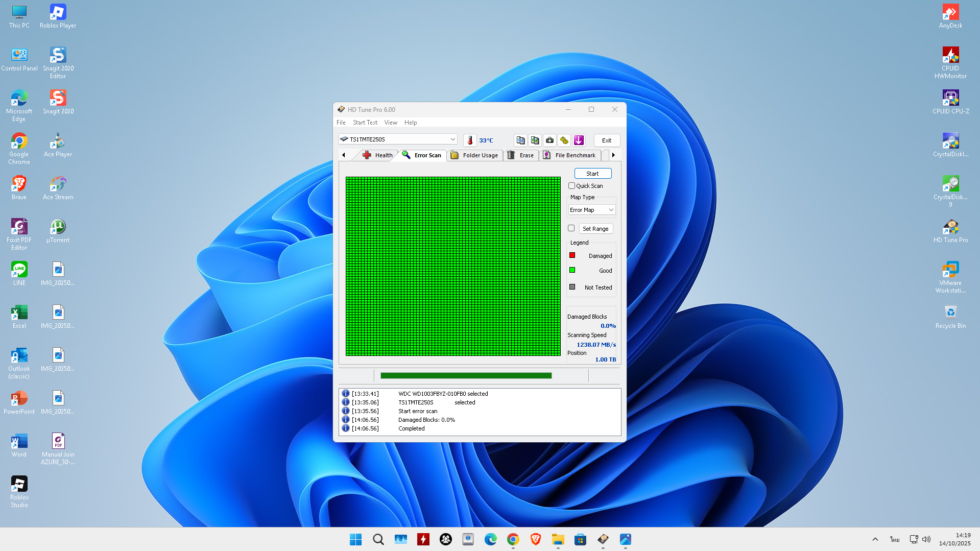Show hidden icons in system tray
The image size is (980, 551).
pyautogui.click(x=875, y=539)
